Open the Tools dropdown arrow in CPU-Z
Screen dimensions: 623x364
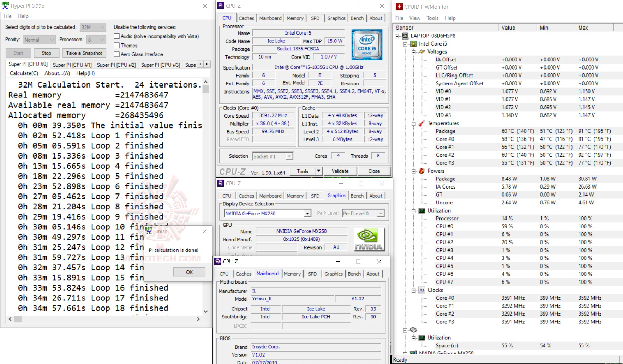[x=318, y=171]
